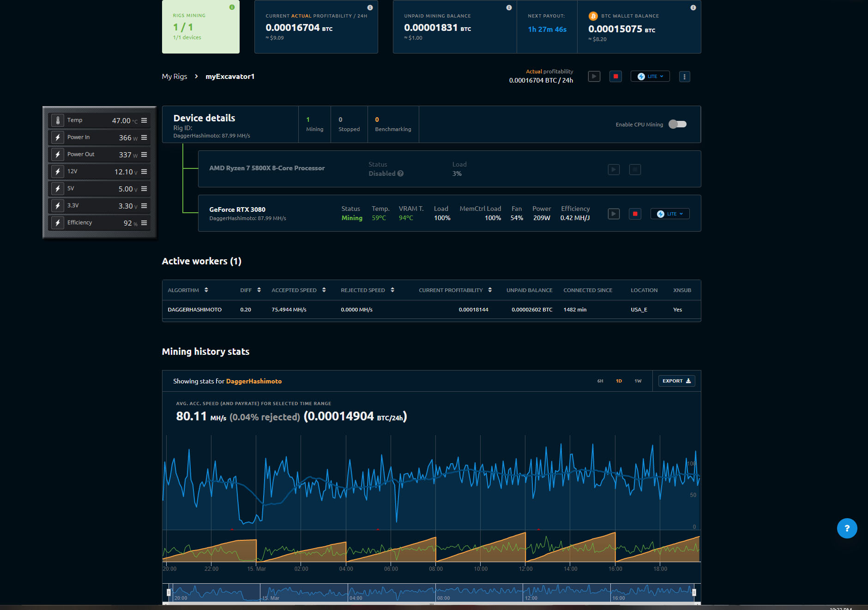Open the Power In sensor menu
Viewport: 868px width, 610px height.
[x=144, y=138]
